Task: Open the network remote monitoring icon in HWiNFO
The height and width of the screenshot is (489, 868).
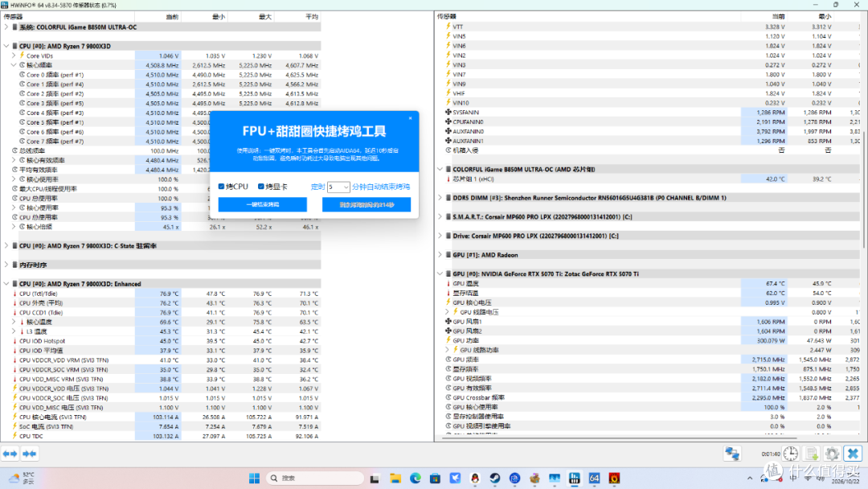Action: pos(732,454)
